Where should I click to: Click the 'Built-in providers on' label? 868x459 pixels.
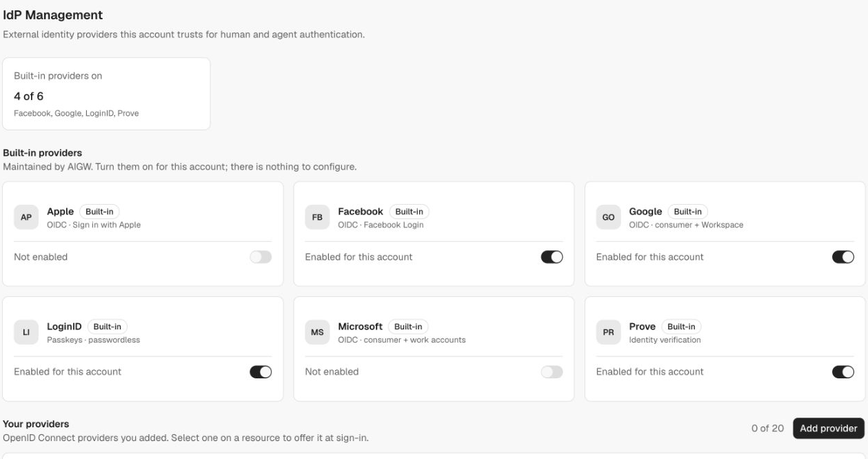coord(58,76)
